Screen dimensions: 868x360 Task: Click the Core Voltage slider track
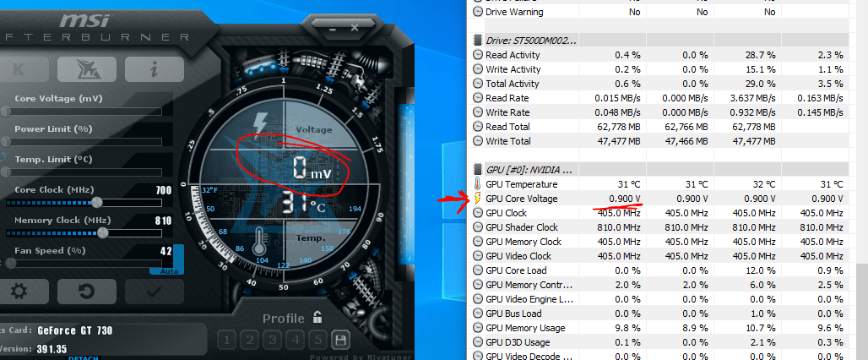pos(83,112)
